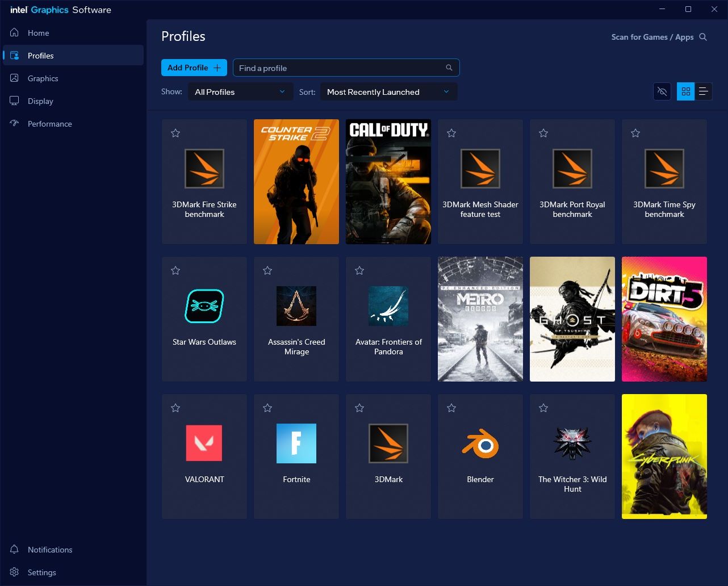Image resolution: width=728 pixels, height=586 pixels.
Task: Star Avatar: Frontiers of Pandora profile
Action: [x=359, y=270]
